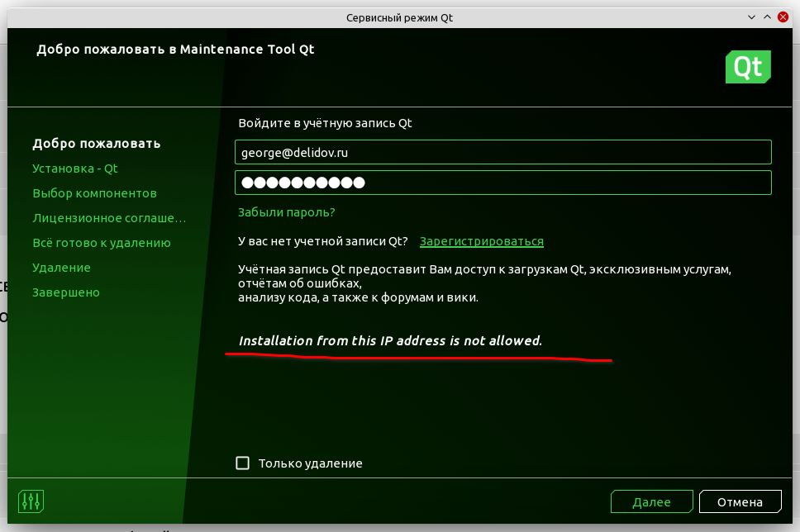Click the Qt account benefits description paragraph
The width and height of the screenshot is (800, 532).
(x=484, y=283)
